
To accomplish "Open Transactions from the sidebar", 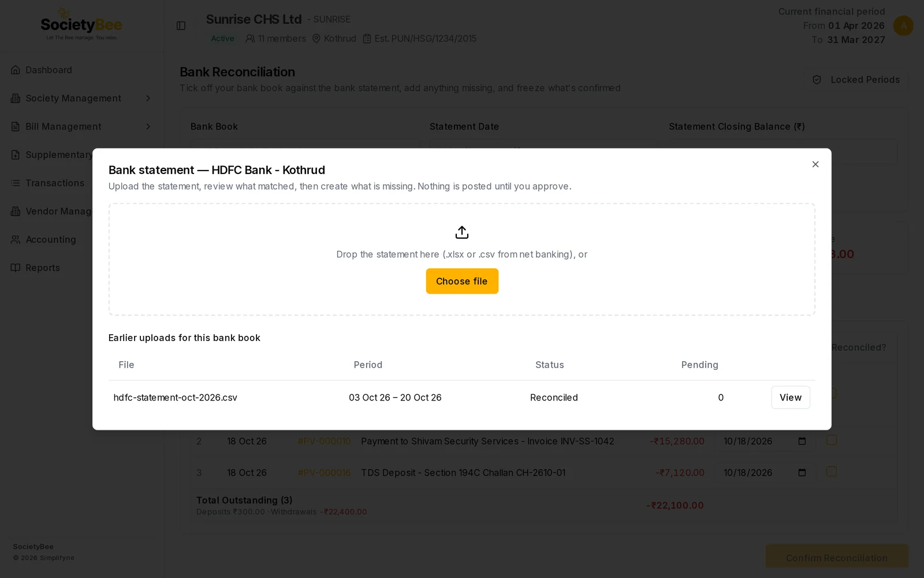I will 55,183.
